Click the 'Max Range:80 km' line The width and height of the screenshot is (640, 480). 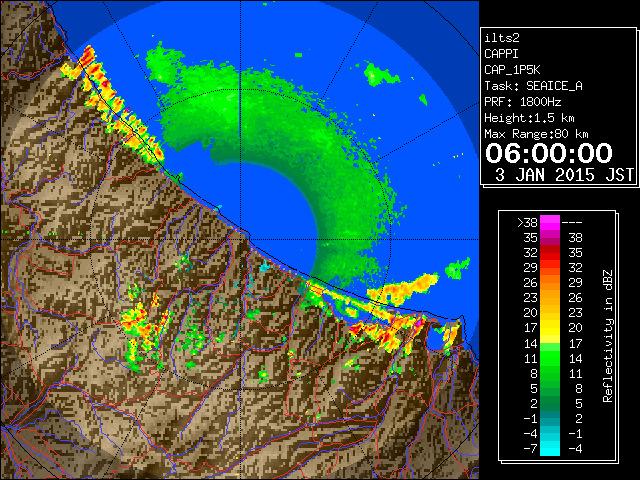click(536, 134)
